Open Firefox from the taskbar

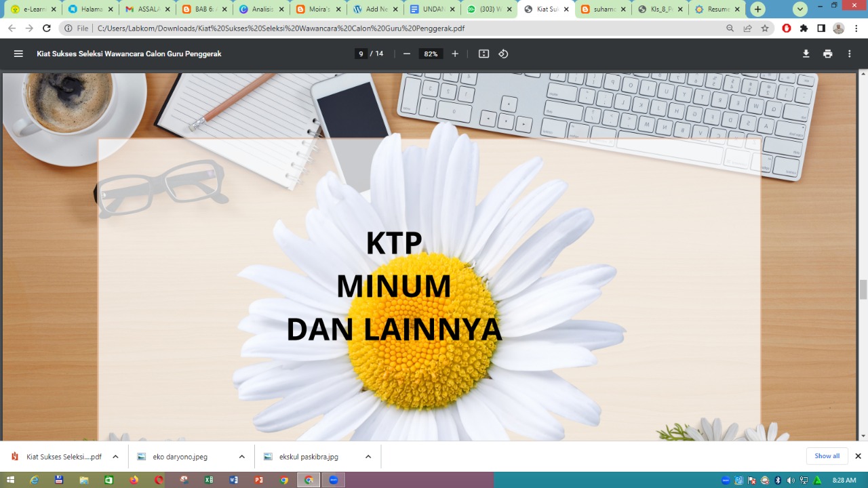134,480
